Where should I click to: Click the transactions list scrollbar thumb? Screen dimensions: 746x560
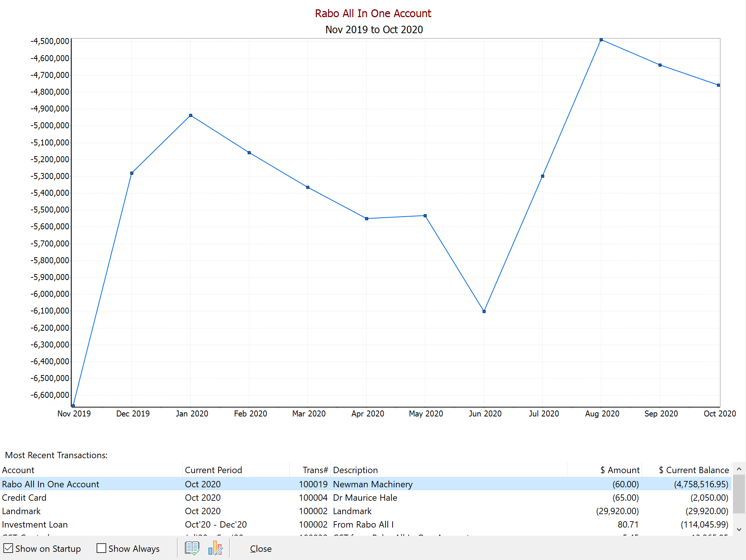739,494
